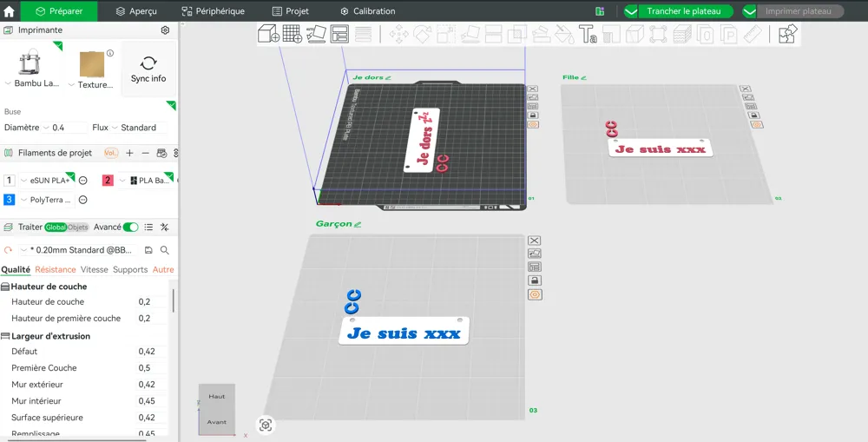Open the Résistance settings tab
The width and height of the screenshot is (868, 442).
[56, 270]
